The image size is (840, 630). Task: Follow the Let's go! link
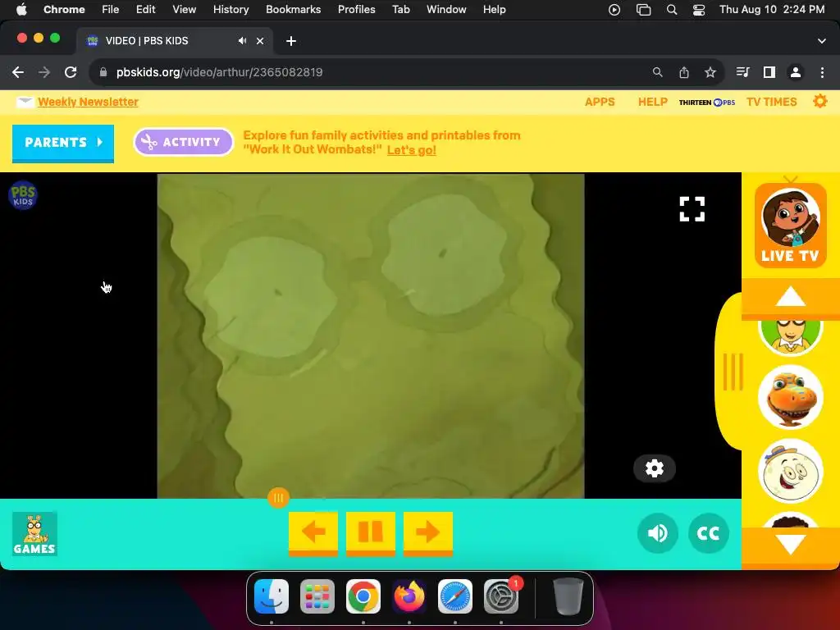pos(412,150)
